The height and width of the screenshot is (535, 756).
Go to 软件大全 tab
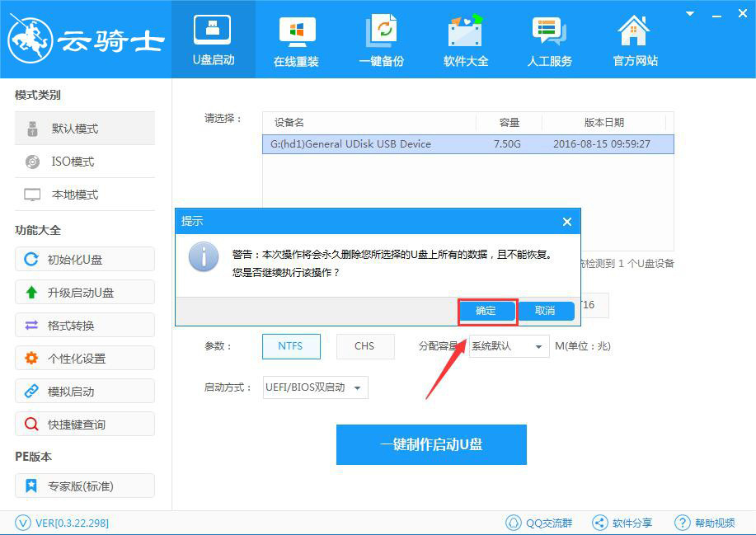[x=465, y=41]
